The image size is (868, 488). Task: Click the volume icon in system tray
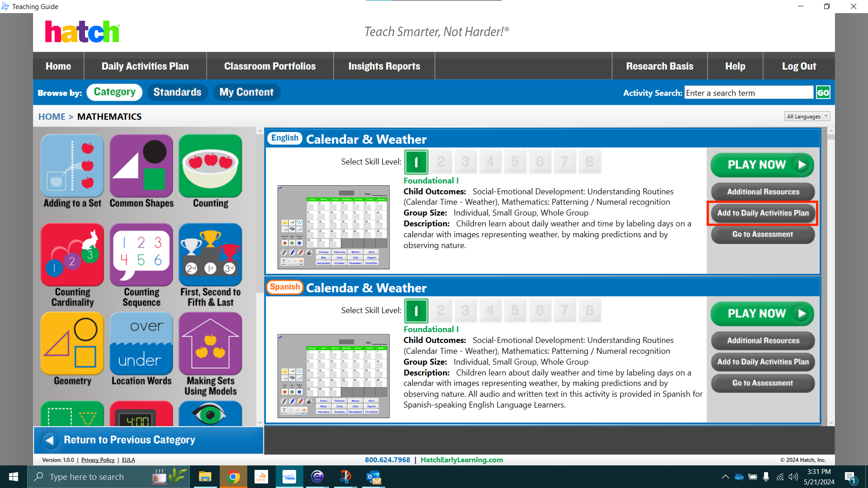coord(793,477)
